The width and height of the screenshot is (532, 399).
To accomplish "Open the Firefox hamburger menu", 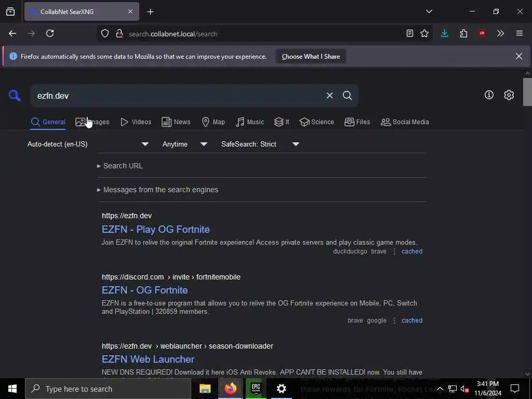I will pyautogui.click(x=520, y=33).
